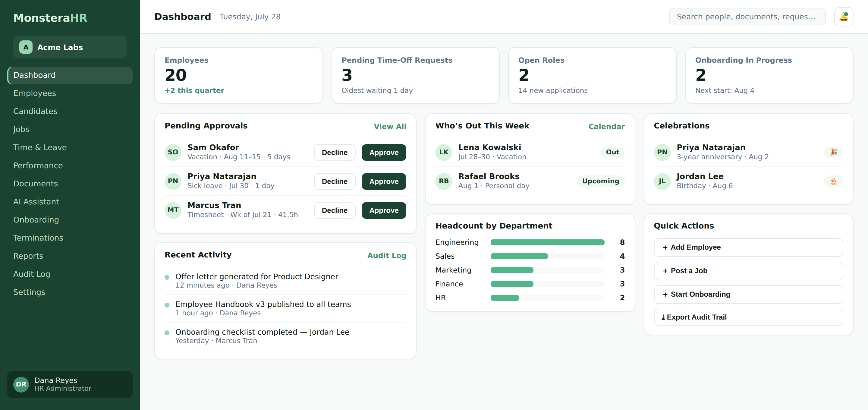Click Jordan Lee's JL avatar
The image size is (868, 410).
tap(662, 181)
